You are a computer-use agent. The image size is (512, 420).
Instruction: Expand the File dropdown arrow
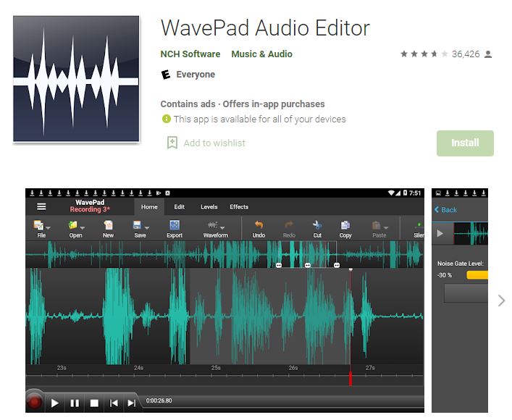[x=49, y=227]
